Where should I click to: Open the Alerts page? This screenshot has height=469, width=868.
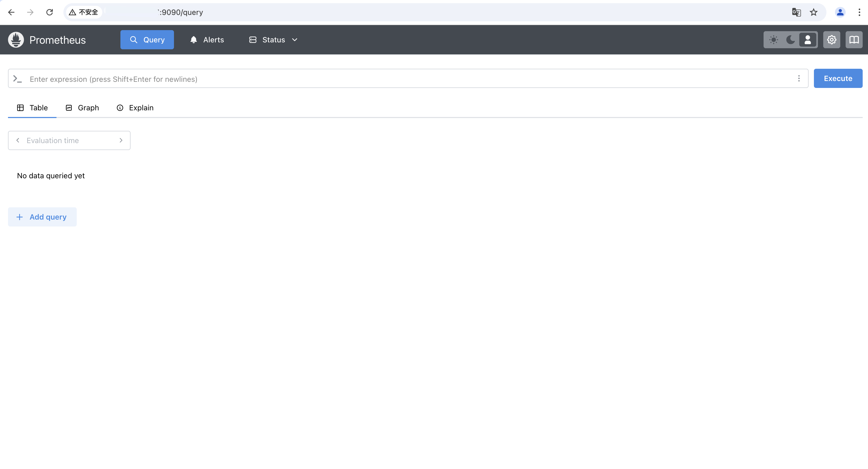207,40
